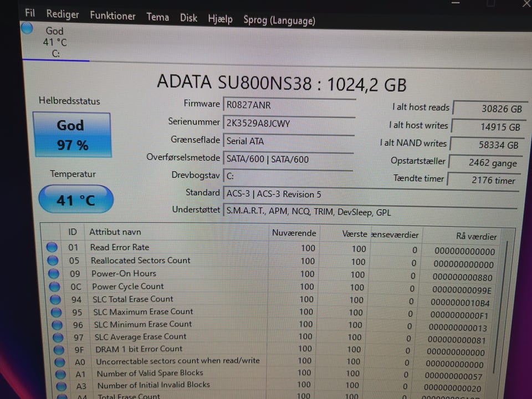Select the DRAM 1 bit Error Count name
Screen dimensions: 532x399
click(139, 349)
